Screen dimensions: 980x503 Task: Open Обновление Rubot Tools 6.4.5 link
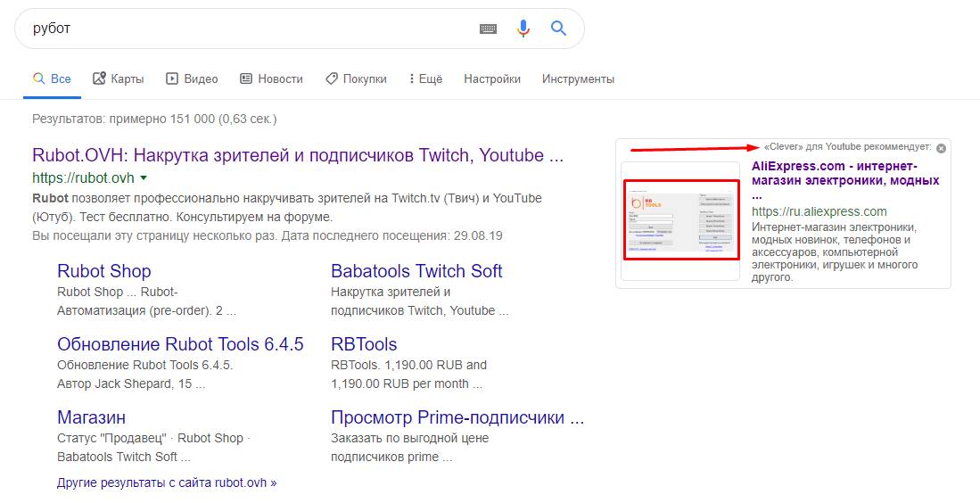[x=180, y=344]
